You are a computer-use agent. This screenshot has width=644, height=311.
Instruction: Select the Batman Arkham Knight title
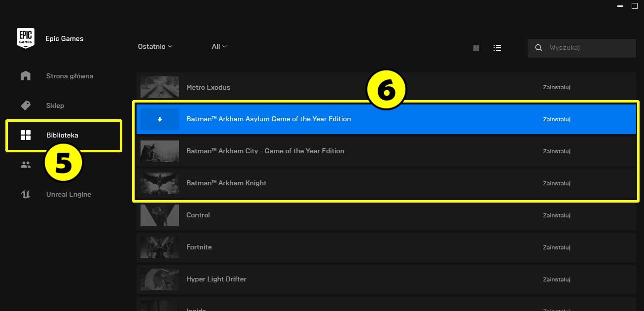pyautogui.click(x=226, y=183)
